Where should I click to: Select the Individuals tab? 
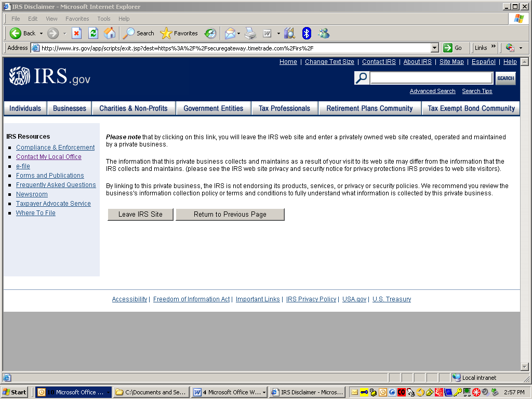(25, 108)
